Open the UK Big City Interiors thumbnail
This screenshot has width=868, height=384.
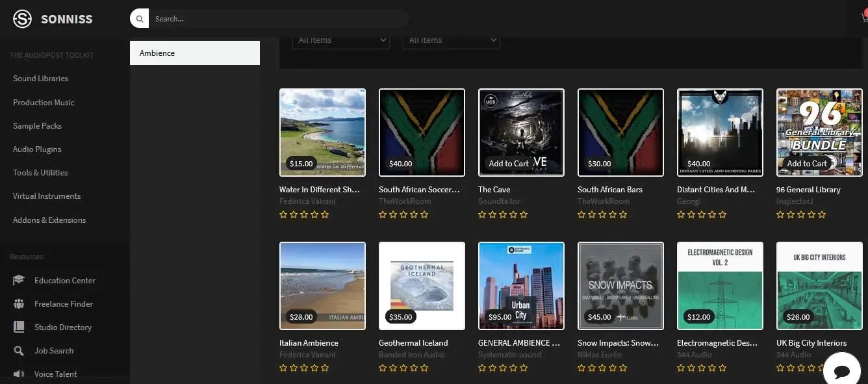pyautogui.click(x=819, y=286)
